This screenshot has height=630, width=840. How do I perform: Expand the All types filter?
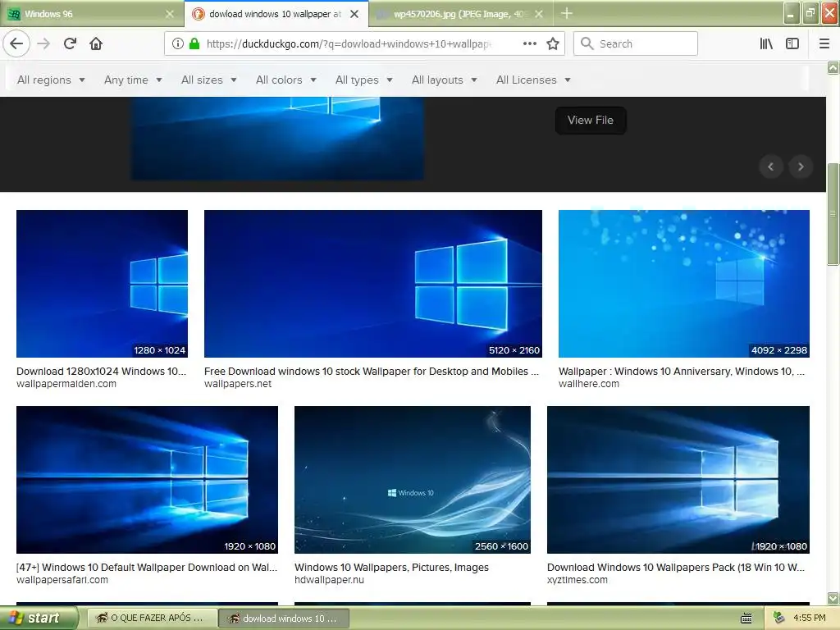pyautogui.click(x=364, y=80)
